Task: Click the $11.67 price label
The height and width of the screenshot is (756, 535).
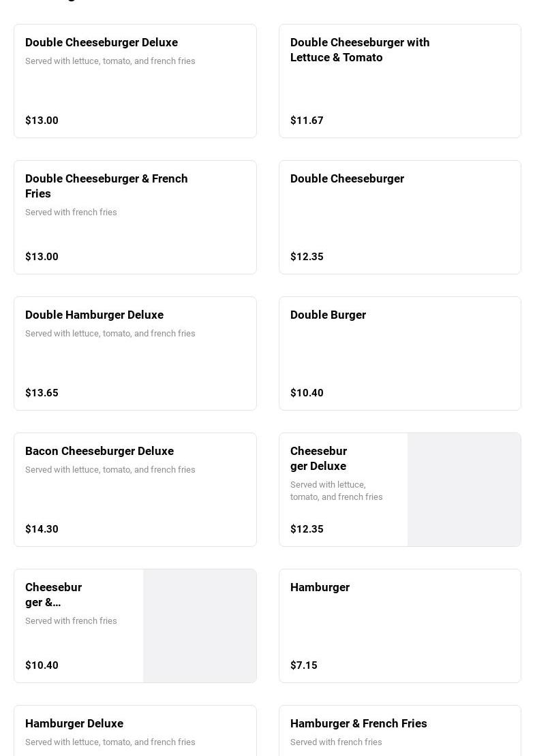Action: point(307,121)
